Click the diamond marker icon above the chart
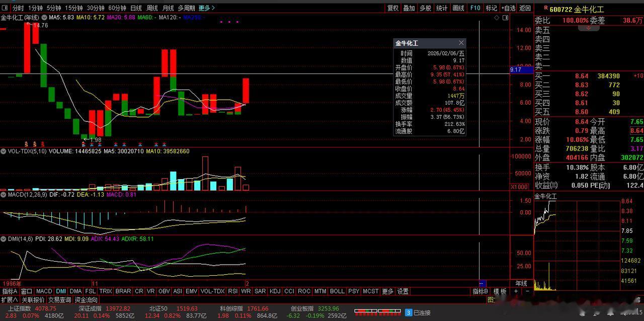644x321 pixels. pyautogui.click(x=497, y=18)
